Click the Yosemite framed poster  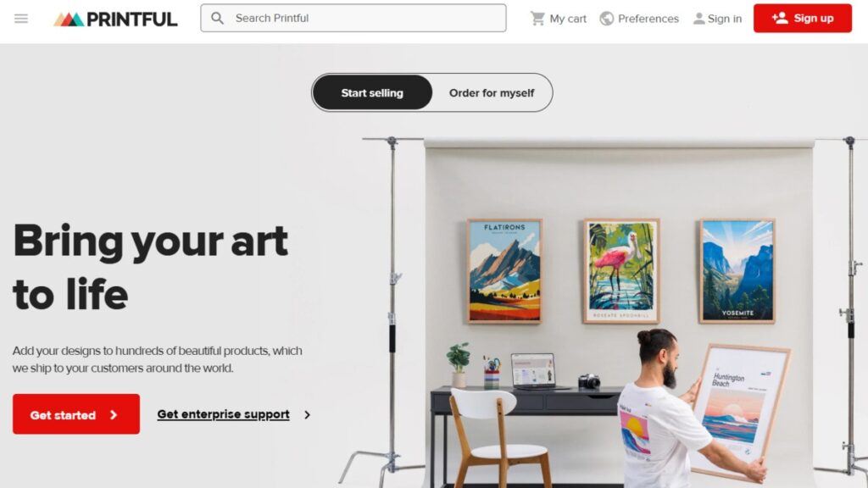737,270
